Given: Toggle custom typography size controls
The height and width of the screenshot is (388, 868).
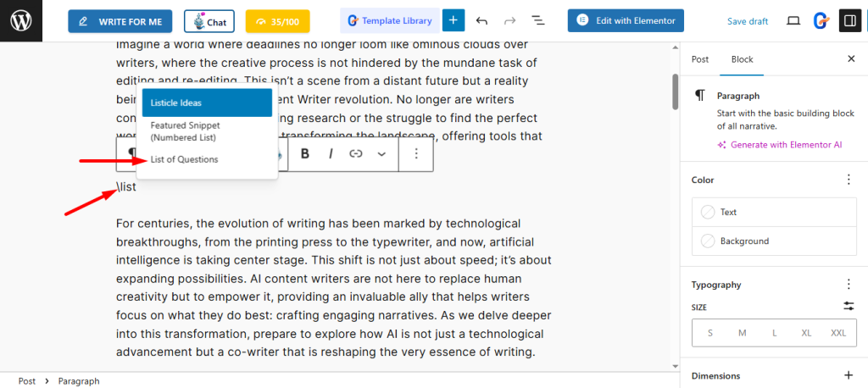Looking at the screenshot, I should [x=849, y=306].
